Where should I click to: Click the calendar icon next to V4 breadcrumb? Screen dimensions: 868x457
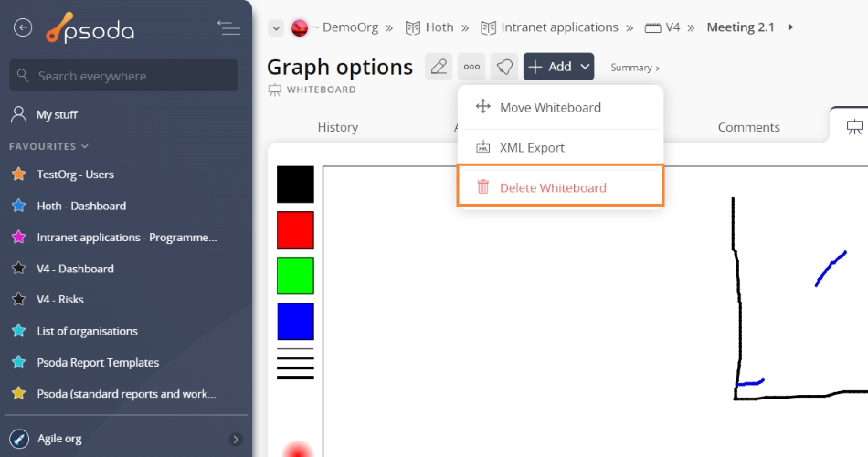coord(653,27)
